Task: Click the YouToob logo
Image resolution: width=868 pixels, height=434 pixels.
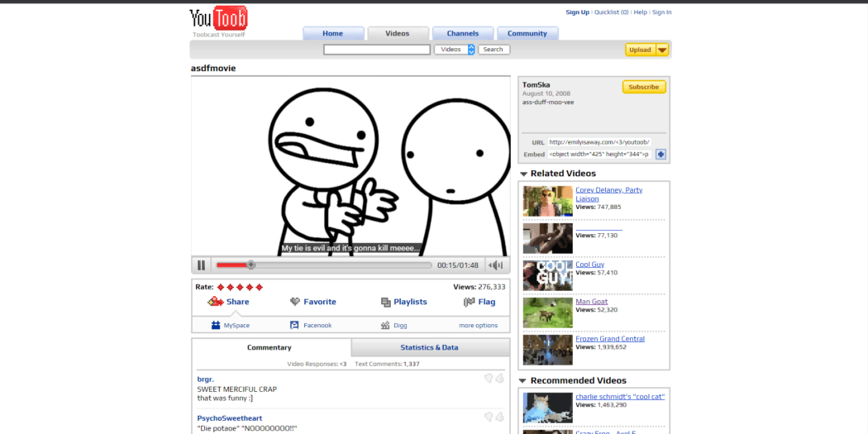Action: tap(218, 18)
